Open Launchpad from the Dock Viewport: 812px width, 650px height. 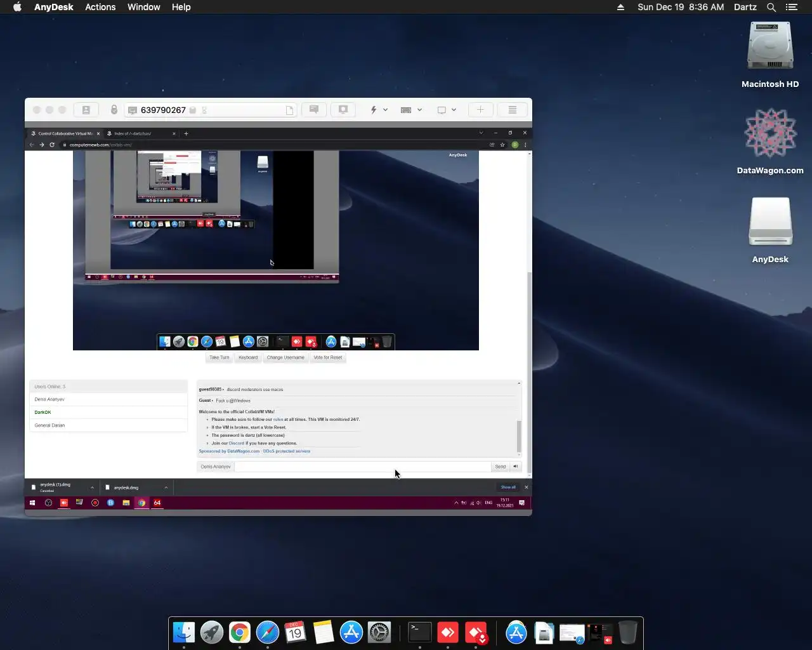pyautogui.click(x=212, y=632)
